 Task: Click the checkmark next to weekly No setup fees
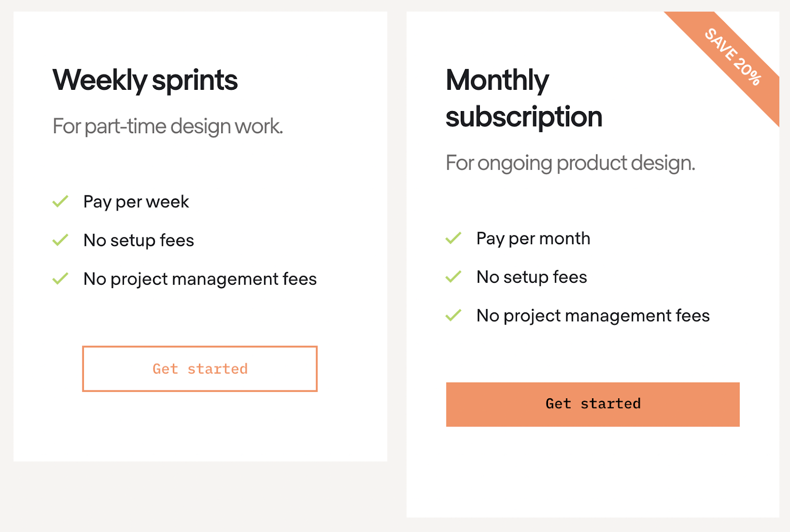60,240
